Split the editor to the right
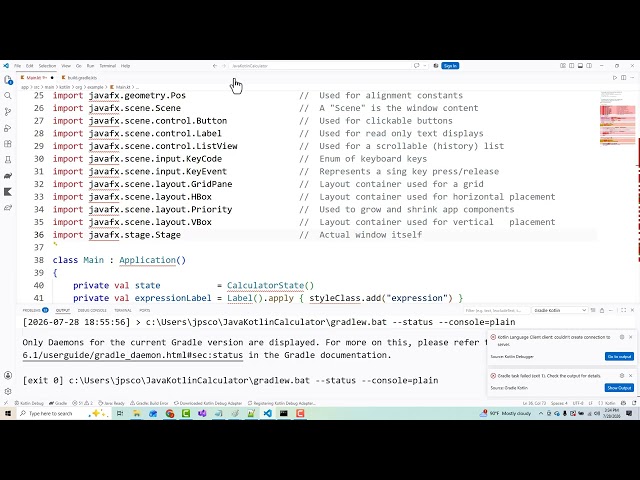This screenshot has width=640, height=480. pos(623,78)
